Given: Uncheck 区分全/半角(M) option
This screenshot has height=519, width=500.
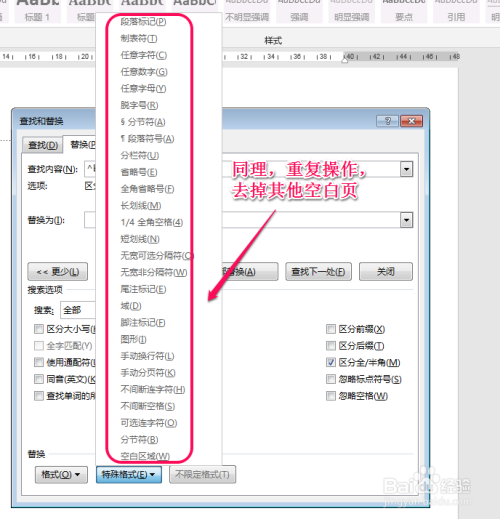Looking at the screenshot, I should pyautogui.click(x=331, y=362).
